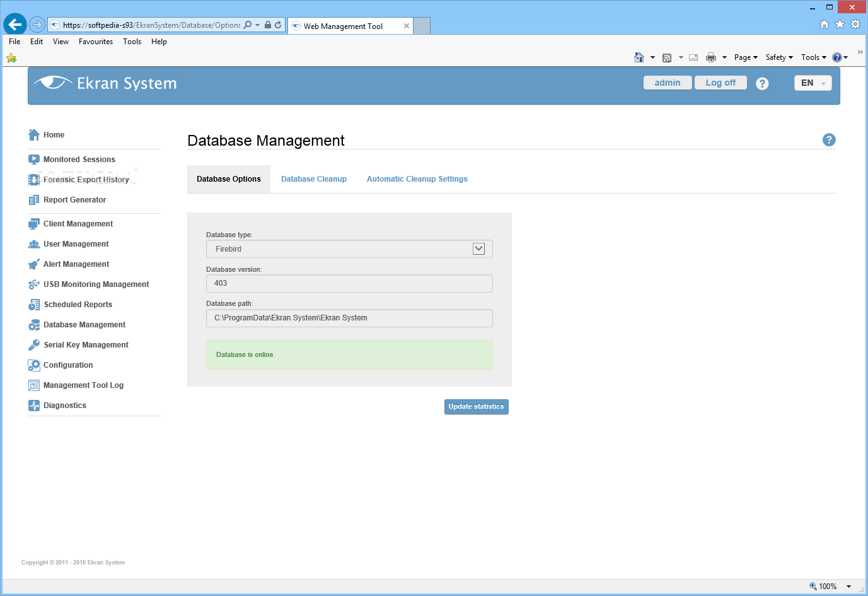Select the Database Options tab
Image resolution: width=868 pixels, height=596 pixels.
coord(229,179)
